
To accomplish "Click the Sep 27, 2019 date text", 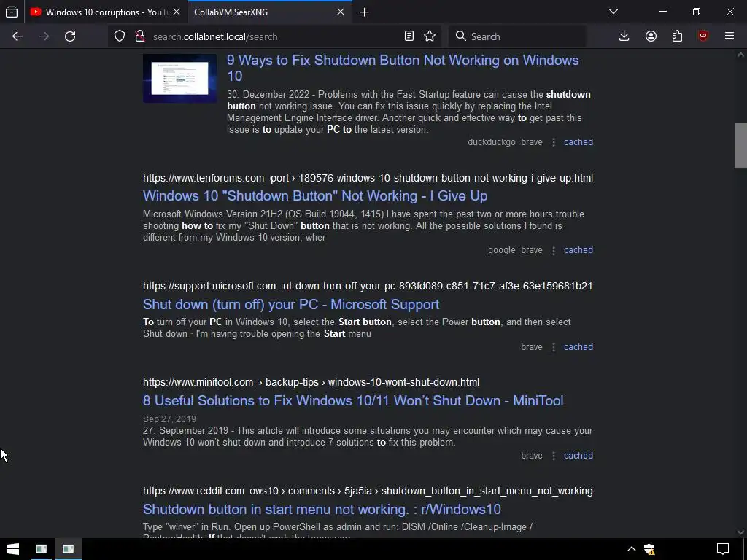I will (x=169, y=419).
